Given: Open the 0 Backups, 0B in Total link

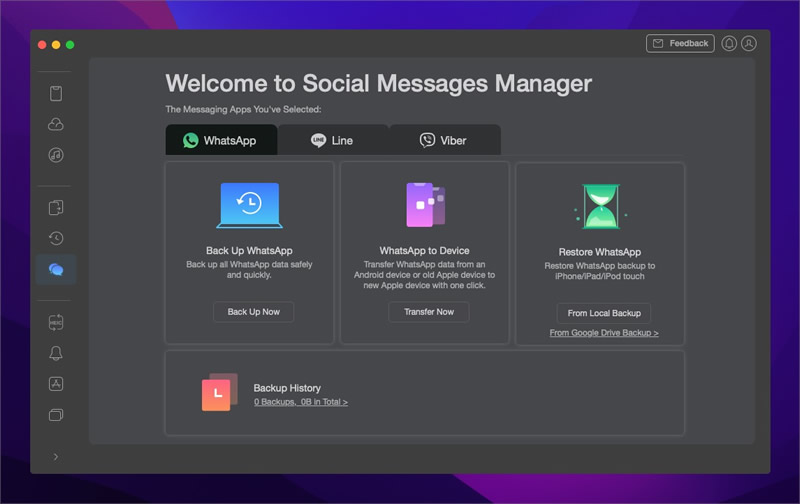Looking at the screenshot, I should pyautogui.click(x=301, y=402).
